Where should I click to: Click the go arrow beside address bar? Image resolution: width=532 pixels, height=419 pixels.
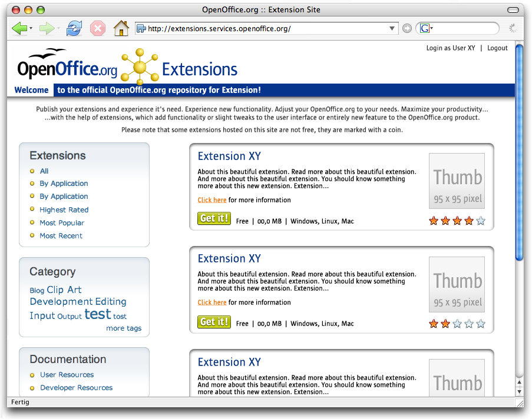407,28
